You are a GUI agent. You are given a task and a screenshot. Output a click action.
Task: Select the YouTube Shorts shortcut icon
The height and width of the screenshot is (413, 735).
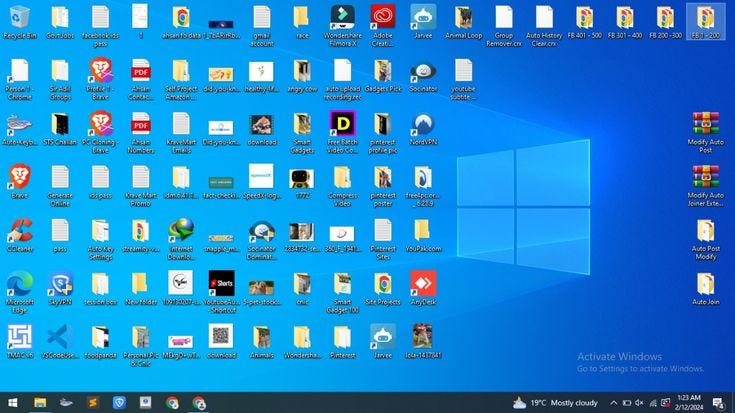click(x=221, y=293)
